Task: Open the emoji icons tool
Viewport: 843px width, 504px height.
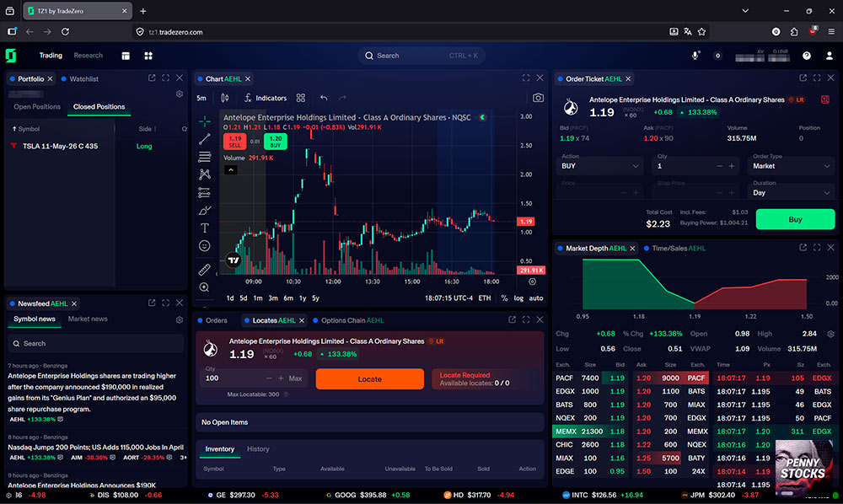Action: tap(204, 245)
